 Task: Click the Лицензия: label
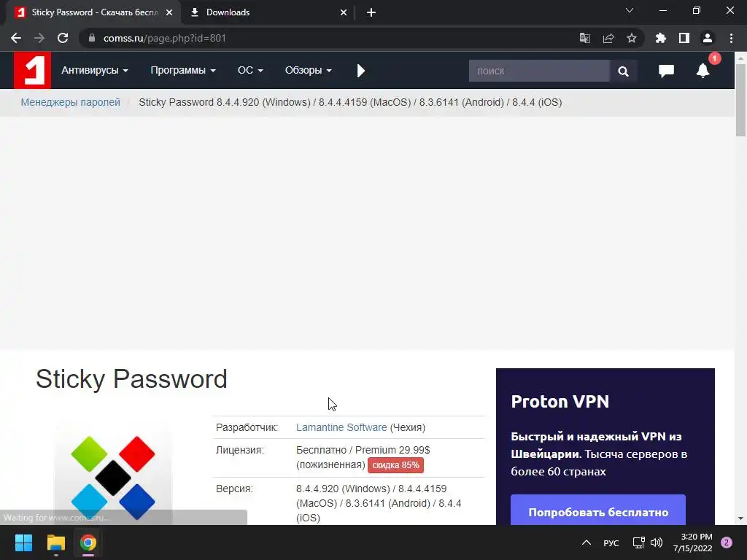pyautogui.click(x=239, y=449)
